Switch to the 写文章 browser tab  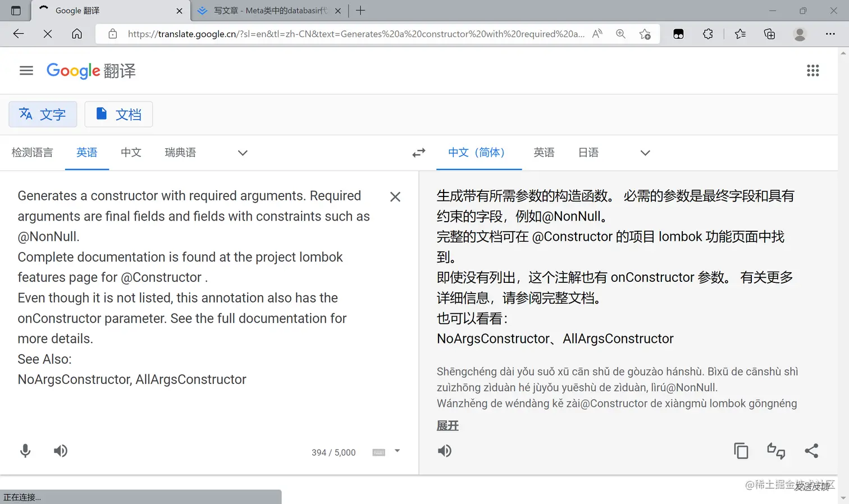tap(270, 11)
